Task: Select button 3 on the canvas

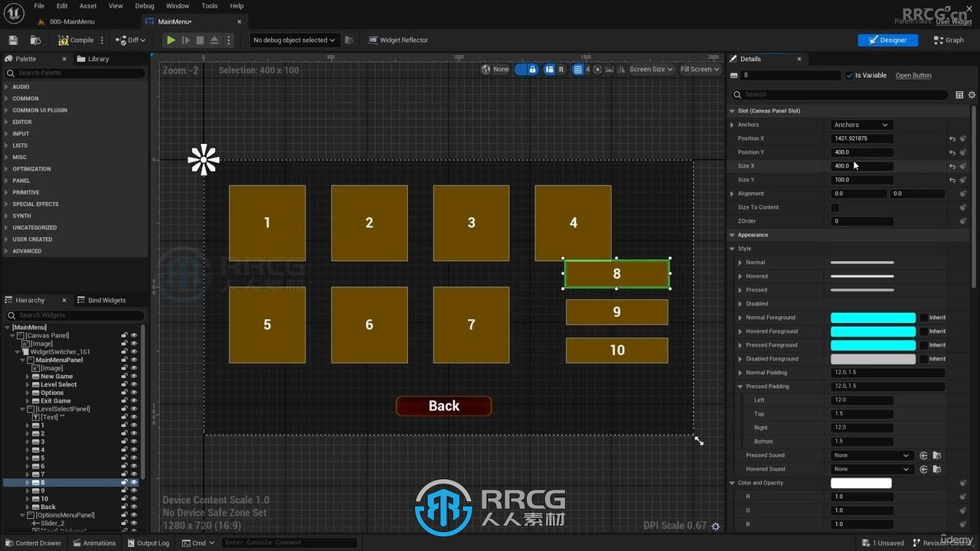Action: pos(471,223)
